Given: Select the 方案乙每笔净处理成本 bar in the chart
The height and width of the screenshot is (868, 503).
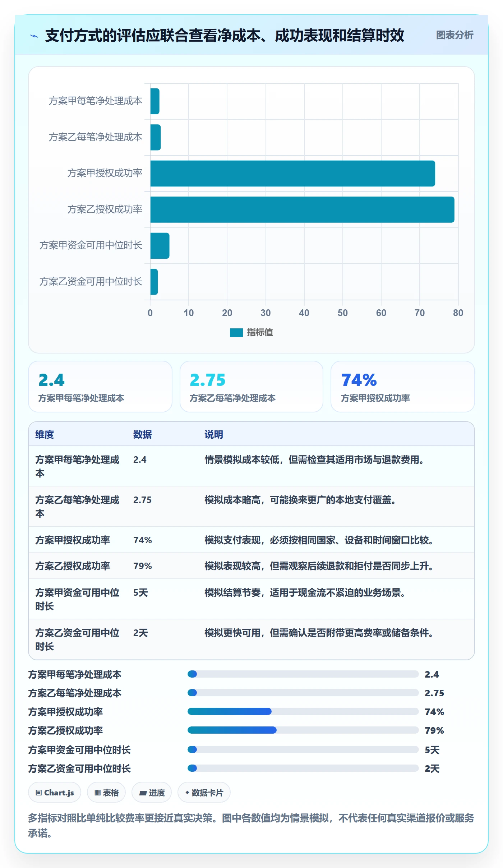Looking at the screenshot, I should [x=156, y=137].
